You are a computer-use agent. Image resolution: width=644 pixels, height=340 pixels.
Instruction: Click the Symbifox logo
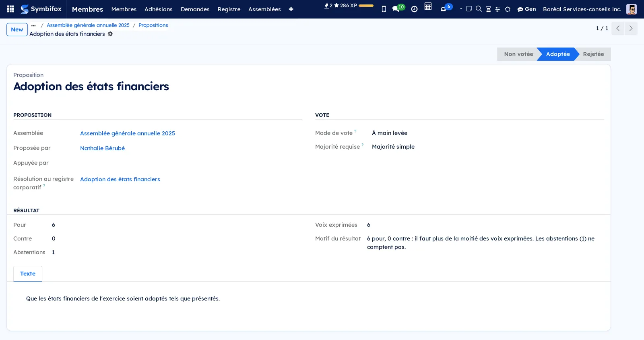pos(41,9)
